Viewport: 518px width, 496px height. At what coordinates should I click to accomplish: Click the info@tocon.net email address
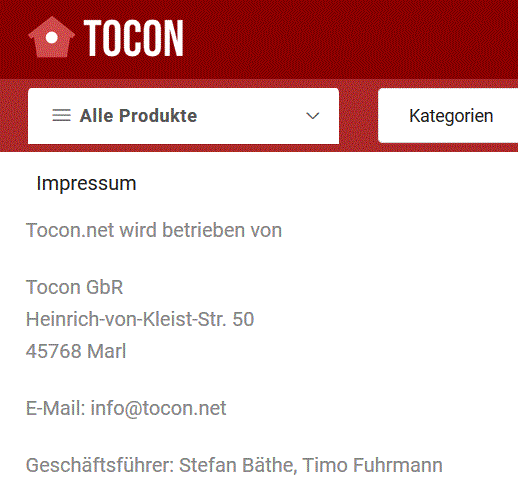[158, 408]
